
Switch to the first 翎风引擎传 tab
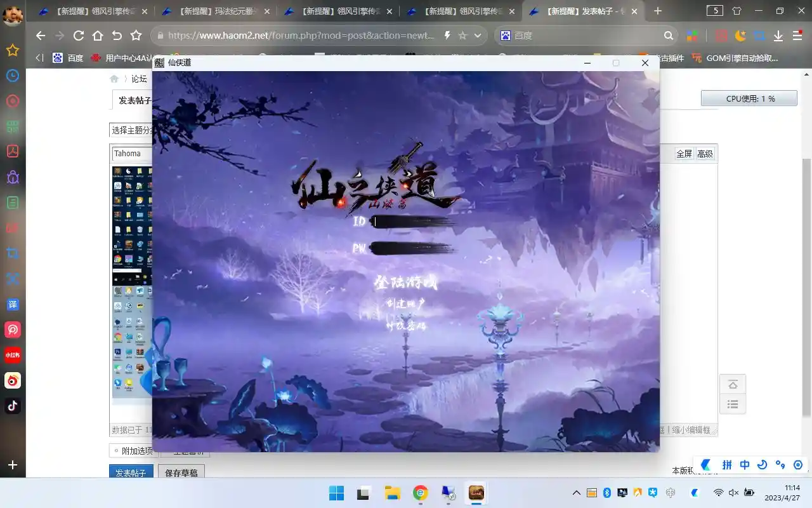click(x=93, y=11)
